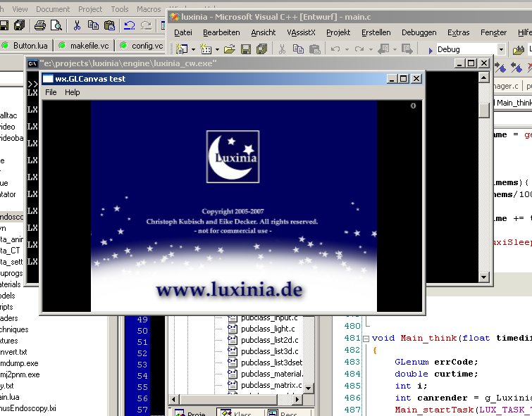532x416 pixels.
Task: Collapse the Main_think function outline box
Action: (367, 338)
